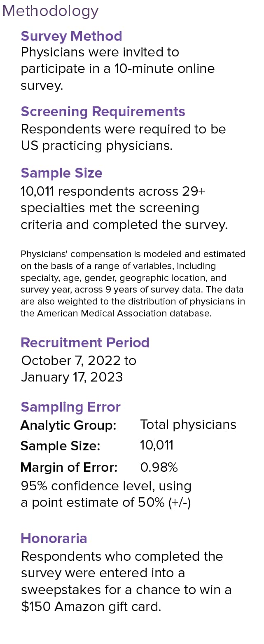Click the Methodology title
This screenshot has height=644, width=264.
click(50, 11)
